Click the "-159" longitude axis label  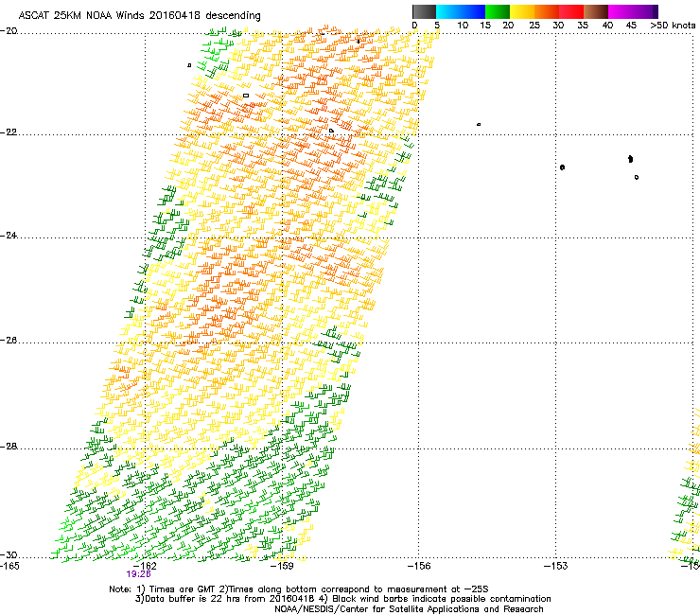pyautogui.click(x=282, y=566)
